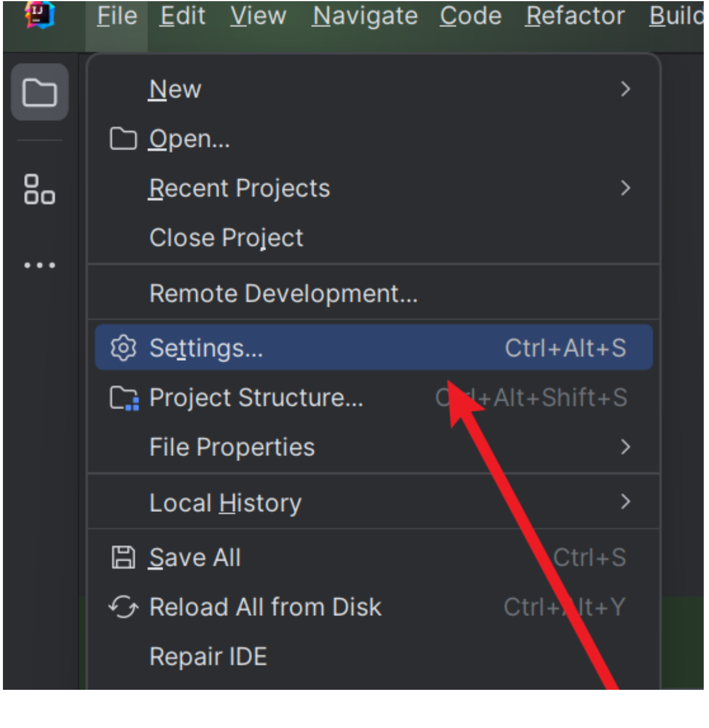Open the Edit menu
This screenshot has height=728, width=709.
[183, 16]
